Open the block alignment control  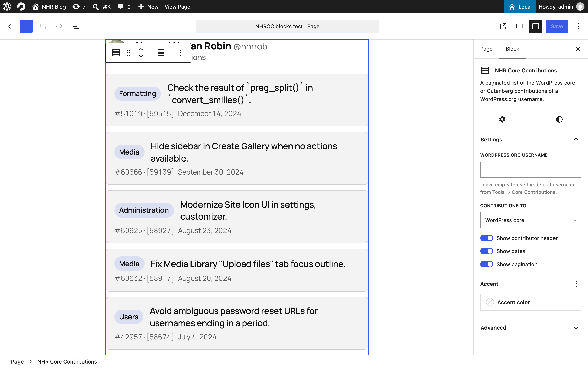pyautogui.click(x=161, y=53)
